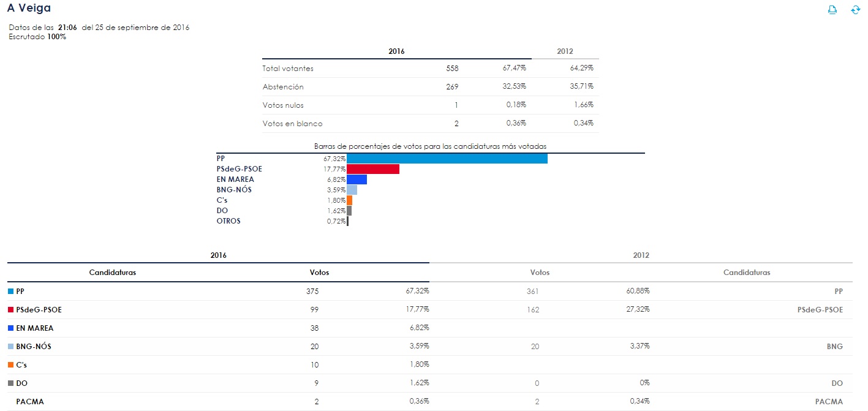Click the 2016 Candidaturas column header
The height and width of the screenshot is (411, 868).
[113, 273]
